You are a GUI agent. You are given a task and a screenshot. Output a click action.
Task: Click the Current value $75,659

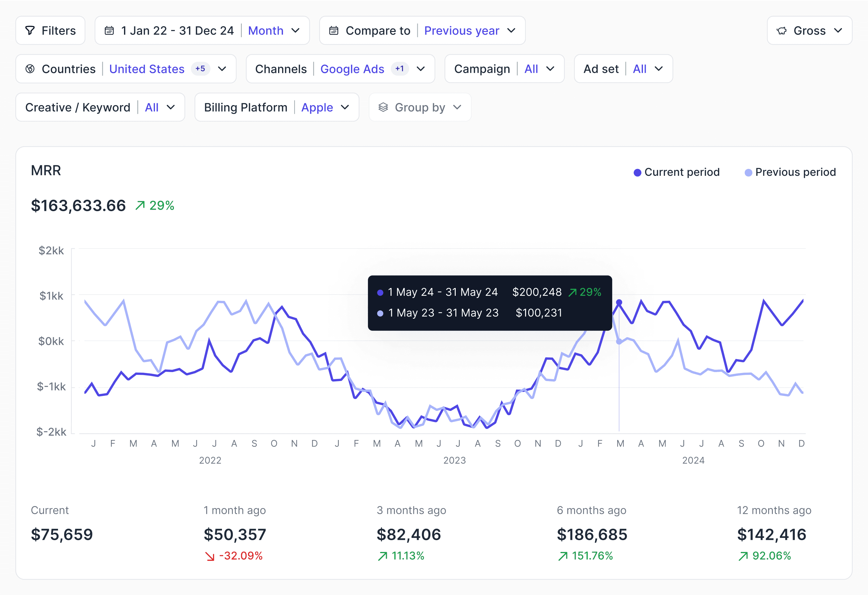click(62, 535)
